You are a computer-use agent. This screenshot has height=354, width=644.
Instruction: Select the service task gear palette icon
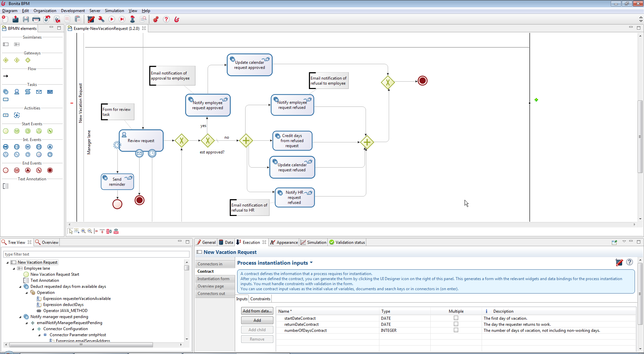(x=6, y=92)
